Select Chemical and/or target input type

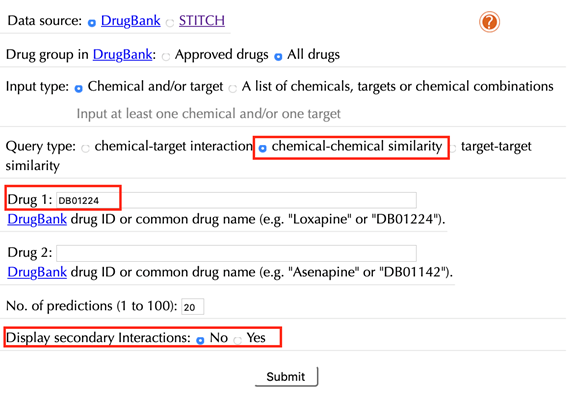tap(79, 89)
